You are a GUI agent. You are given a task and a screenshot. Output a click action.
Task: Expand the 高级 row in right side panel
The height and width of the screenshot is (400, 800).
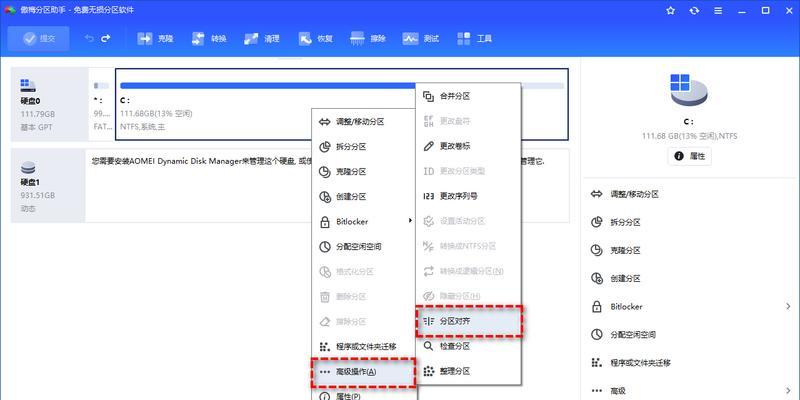690,389
